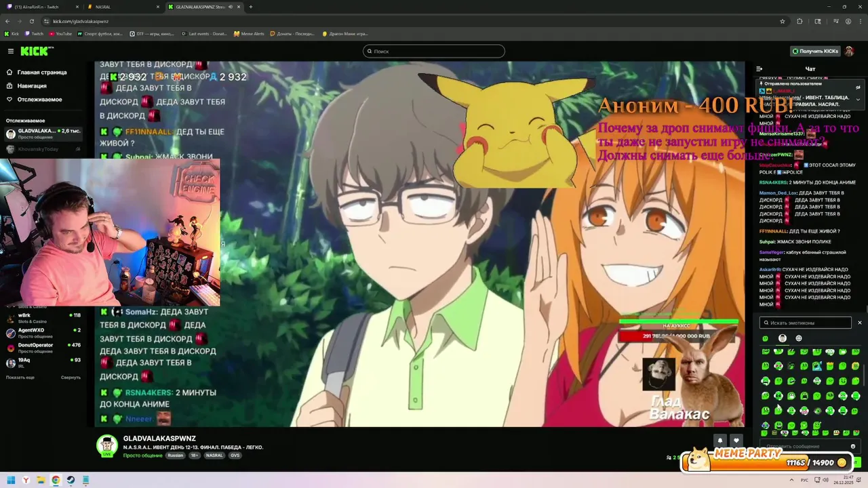Click the KICK logo

pyautogui.click(x=37, y=51)
